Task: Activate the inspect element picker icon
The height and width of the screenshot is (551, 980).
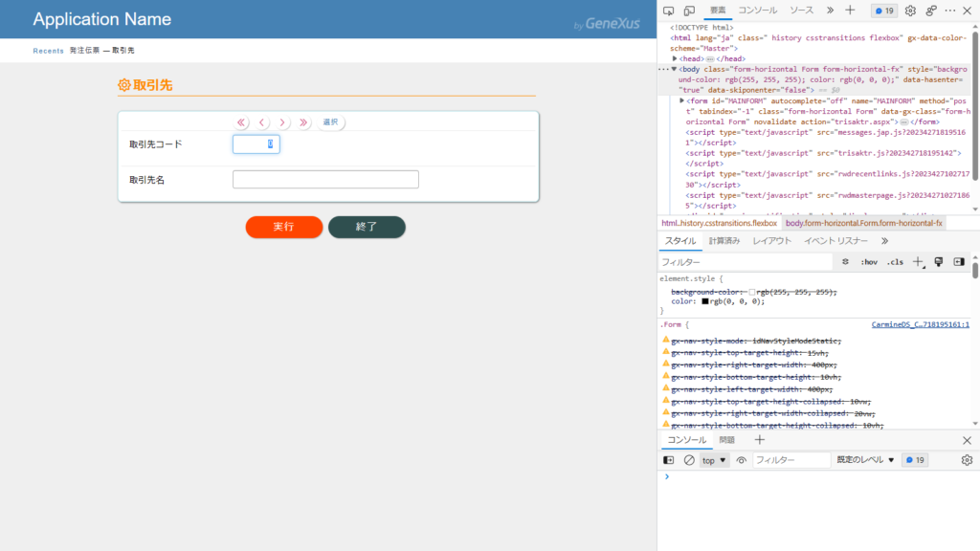Action: point(669,11)
